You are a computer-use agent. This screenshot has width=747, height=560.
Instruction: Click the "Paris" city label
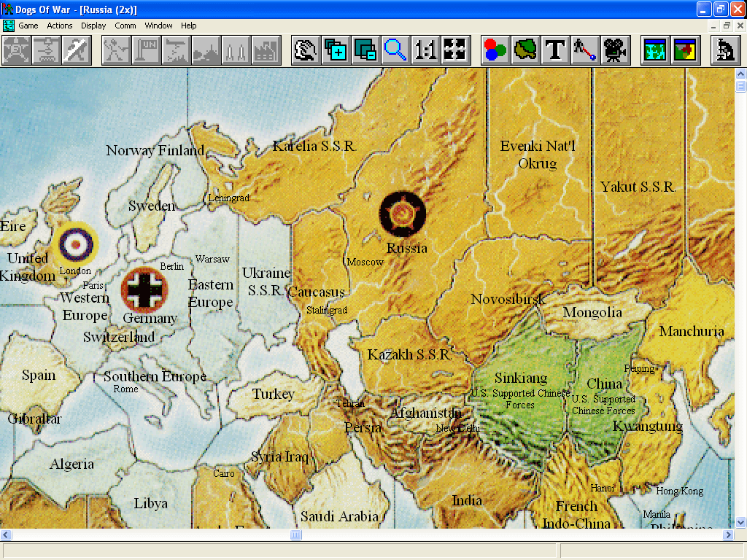(93, 285)
